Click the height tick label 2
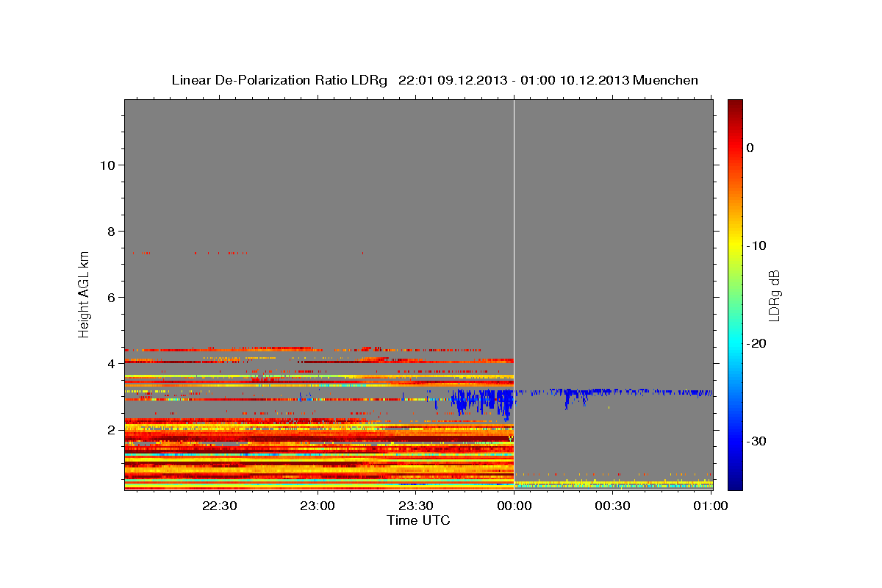This screenshot has width=882, height=588. pyautogui.click(x=111, y=430)
